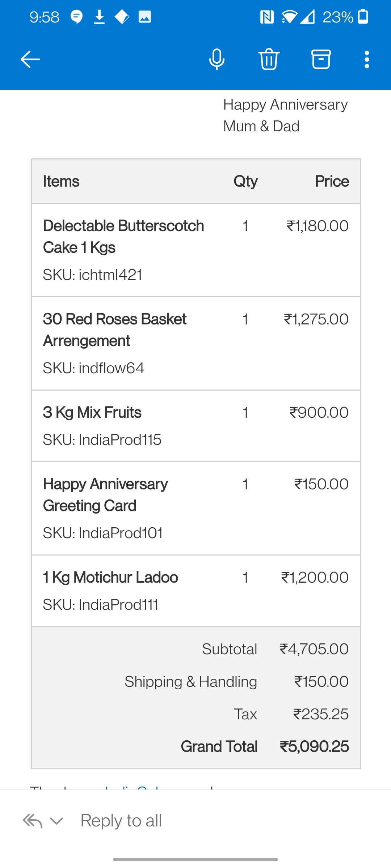Expand reply options chevron beside reply icon
The height and width of the screenshot is (868, 391).
[56, 821]
